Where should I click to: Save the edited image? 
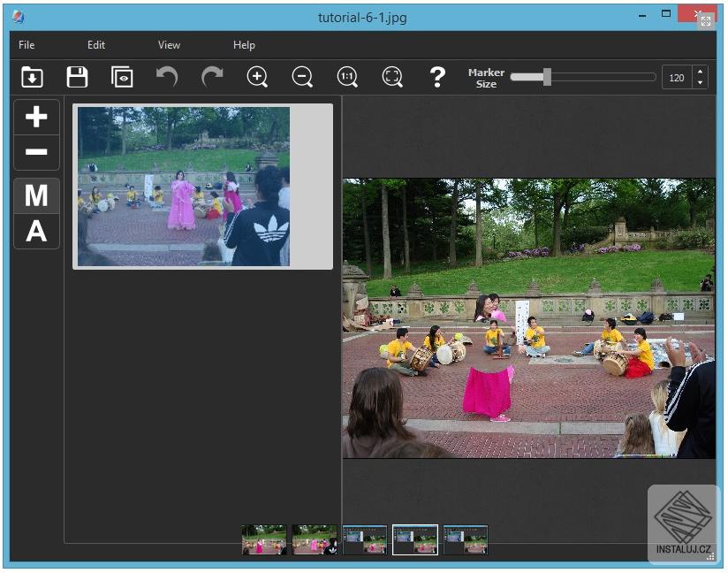(x=76, y=77)
